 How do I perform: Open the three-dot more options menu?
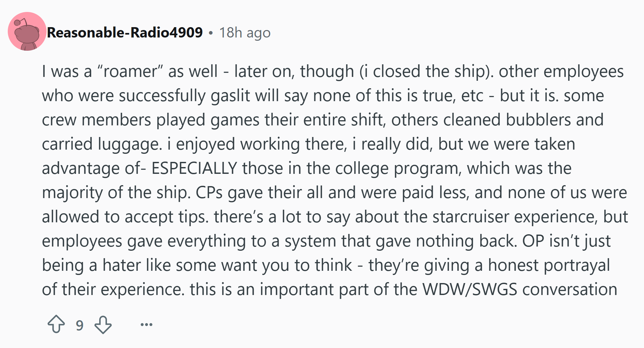point(146,324)
